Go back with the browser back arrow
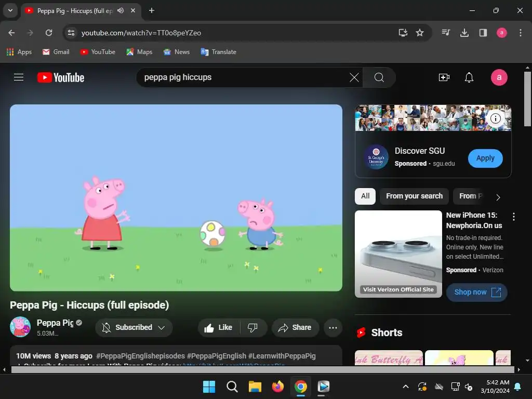The image size is (532, 399). click(11, 33)
